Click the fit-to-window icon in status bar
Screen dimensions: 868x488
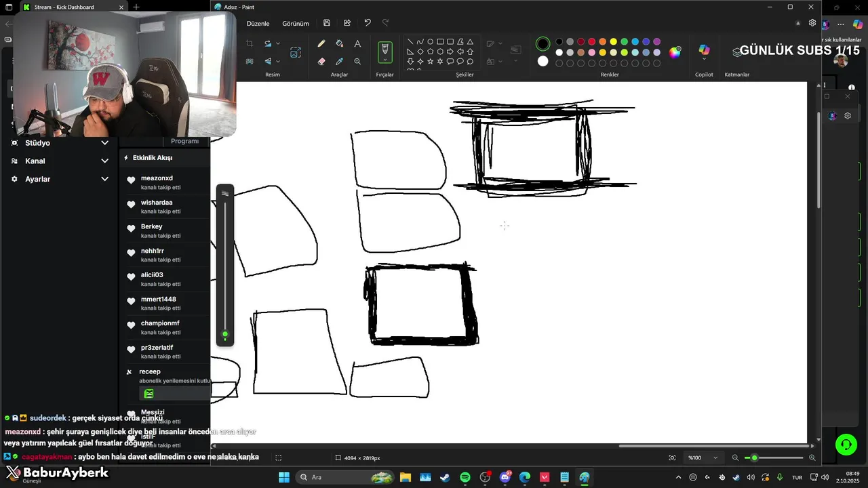point(672,457)
